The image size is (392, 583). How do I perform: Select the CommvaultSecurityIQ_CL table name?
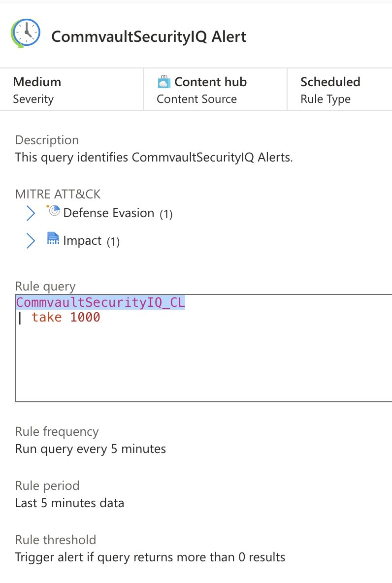point(100,302)
